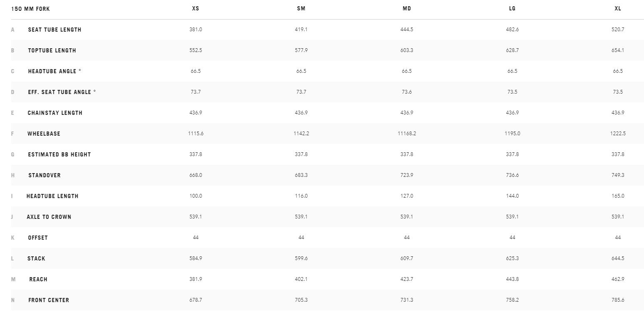The image size is (644, 315).
Task: Click the Eff. Seat Tube Angle label
Action: pos(62,92)
